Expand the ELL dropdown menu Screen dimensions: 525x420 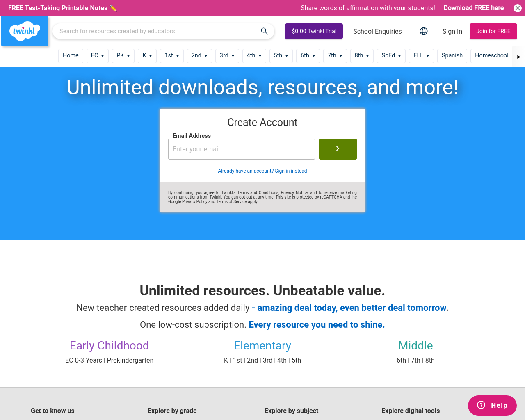(x=421, y=55)
